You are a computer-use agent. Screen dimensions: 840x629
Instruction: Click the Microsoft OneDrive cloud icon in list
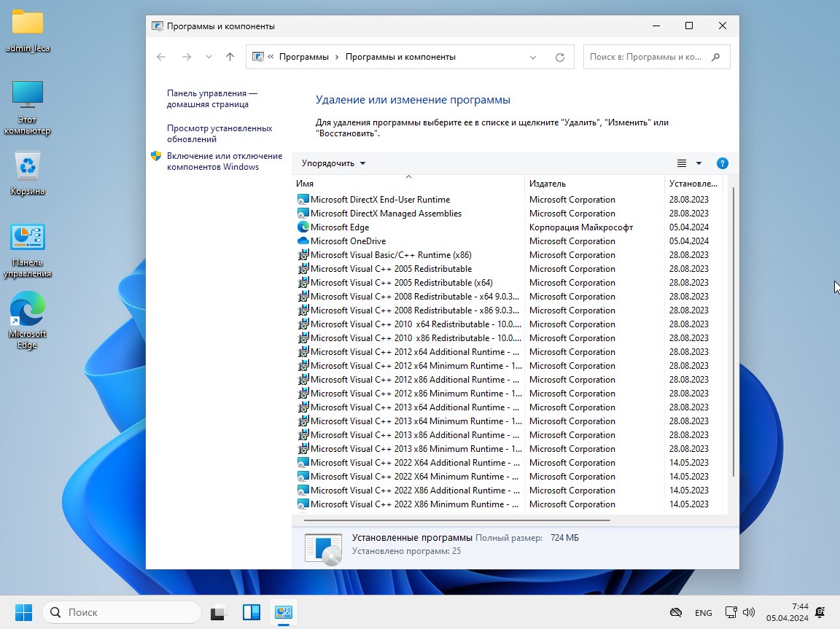click(x=303, y=241)
